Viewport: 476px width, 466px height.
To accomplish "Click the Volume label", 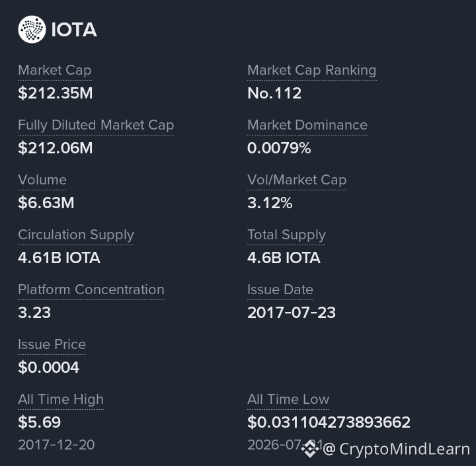I will (x=42, y=180).
